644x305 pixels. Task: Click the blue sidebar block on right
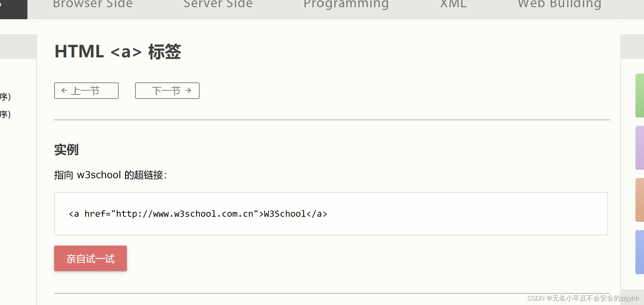click(x=640, y=252)
